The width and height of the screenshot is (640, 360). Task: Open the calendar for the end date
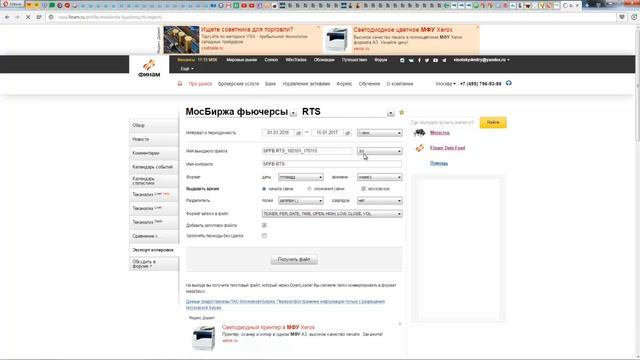348,133
